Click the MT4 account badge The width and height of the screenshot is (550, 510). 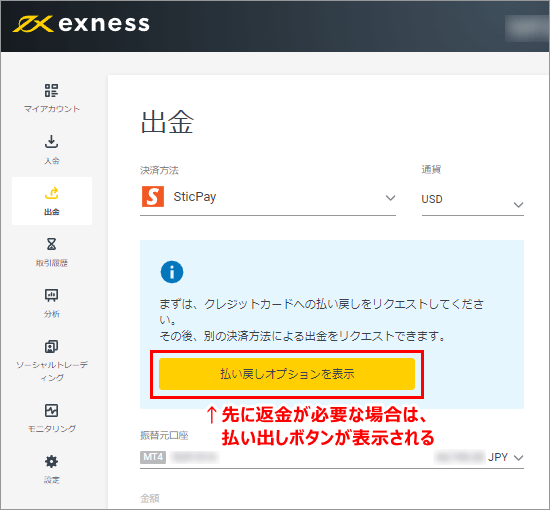tap(153, 457)
